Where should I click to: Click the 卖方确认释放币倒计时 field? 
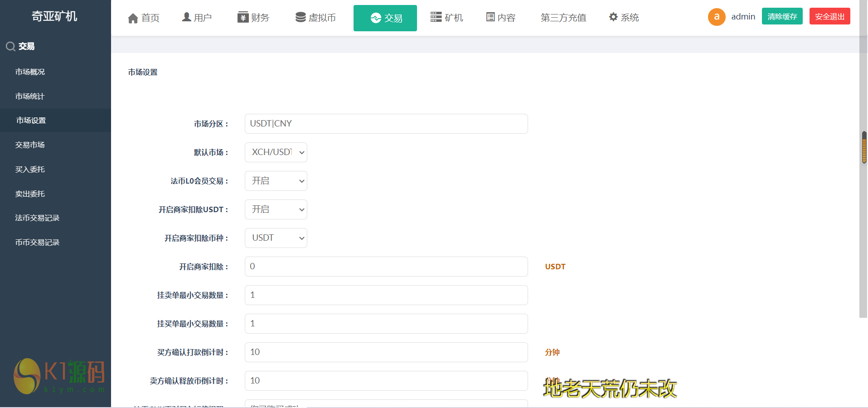click(x=386, y=381)
